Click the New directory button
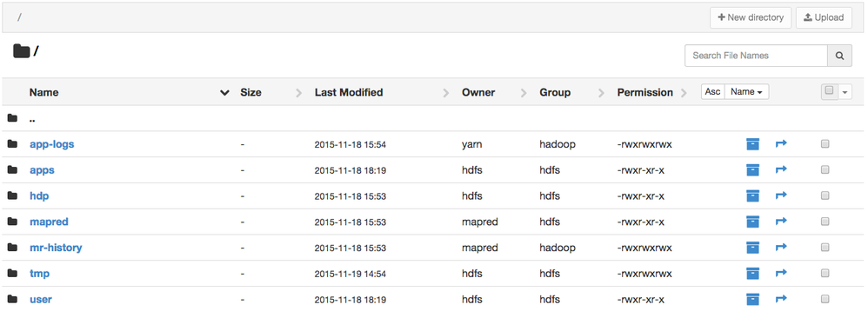The image size is (868, 318). point(751,17)
